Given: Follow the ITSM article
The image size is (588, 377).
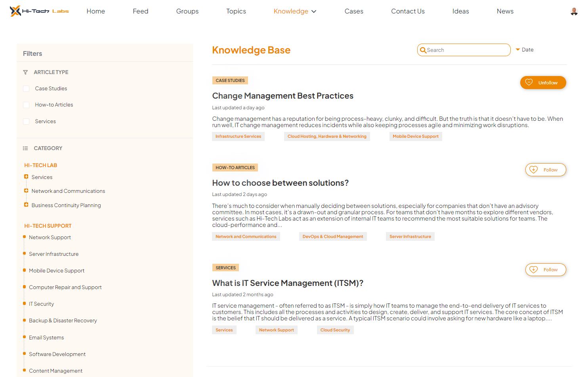Looking at the screenshot, I should pos(546,270).
